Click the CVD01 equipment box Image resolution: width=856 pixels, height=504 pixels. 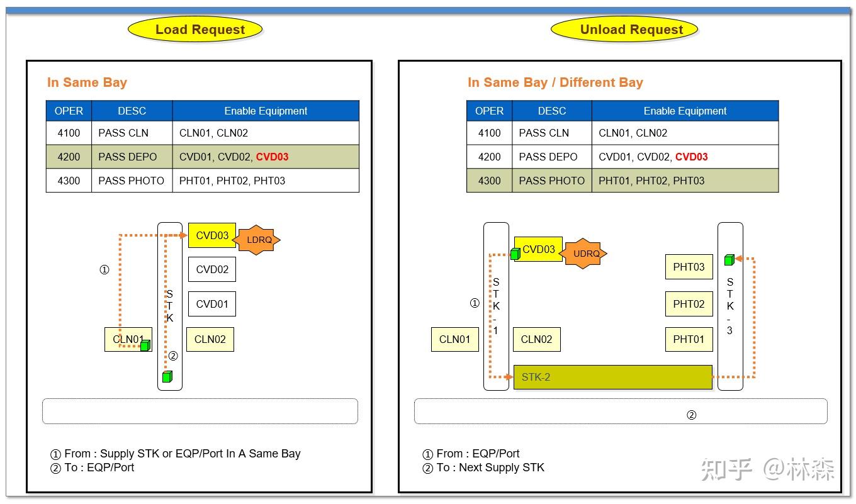[x=212, y=304]
